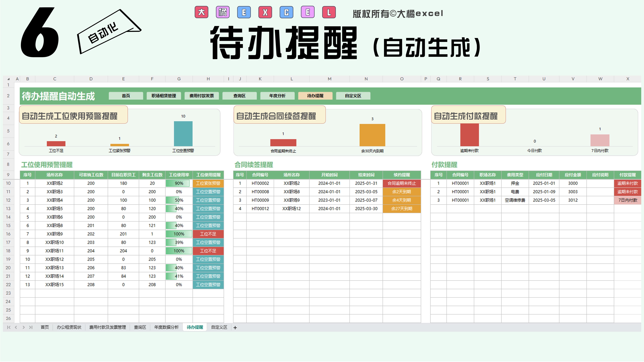Image resolution: width=644 pixels, height=362 pixels.
Task: Switch to 办公租赁现状 sheet tab
Action: [x=69, y=327]
